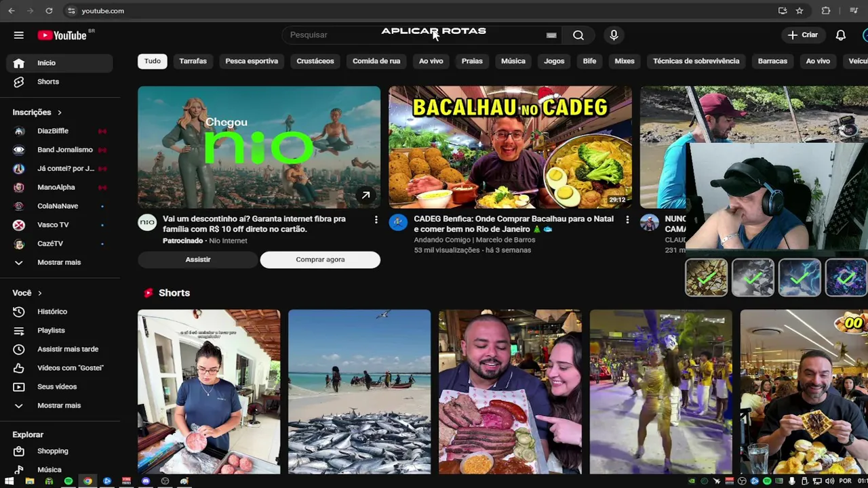Open the notifications bell

coord(840,35)
